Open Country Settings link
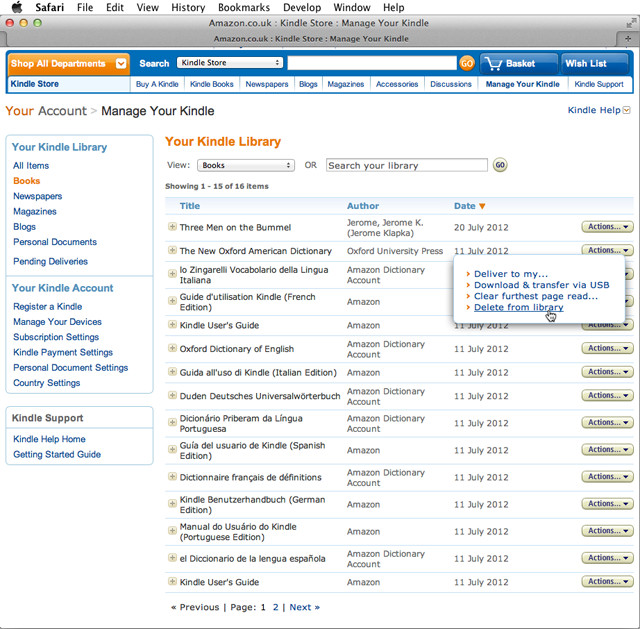 pyautogui.click(x=47, y=383)
